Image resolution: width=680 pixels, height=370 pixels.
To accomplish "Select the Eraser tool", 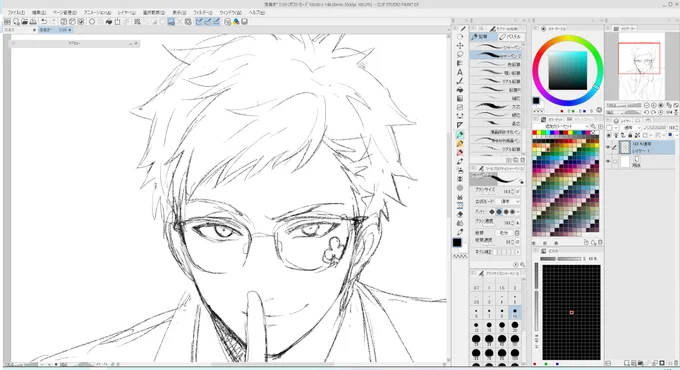I will (460, 214).
